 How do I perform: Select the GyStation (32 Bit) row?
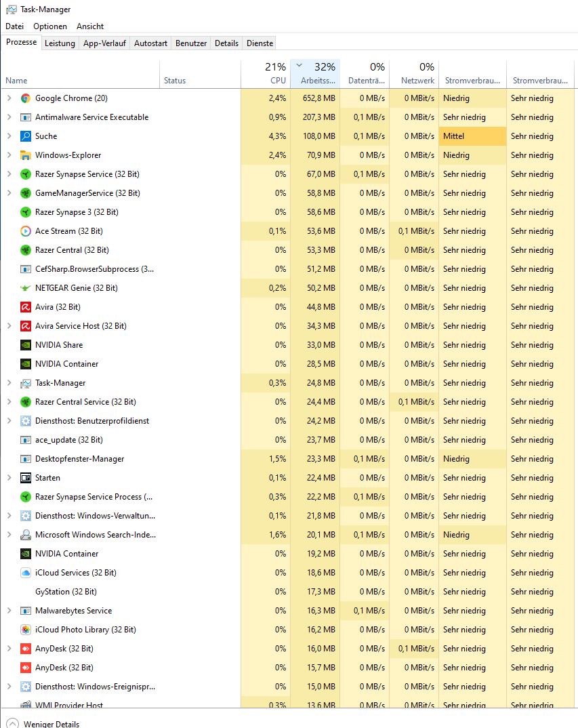coord(288,592)
